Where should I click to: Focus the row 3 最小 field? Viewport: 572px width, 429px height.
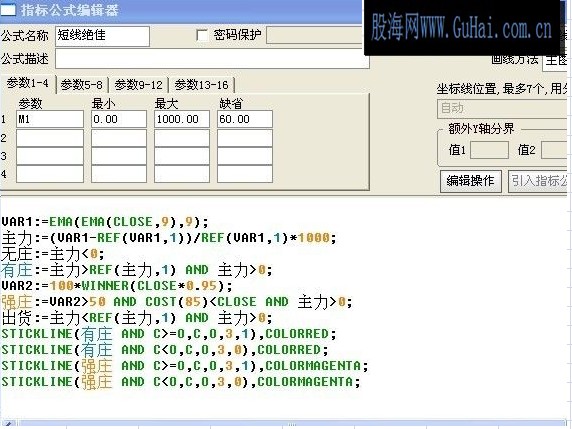(119, 156)
